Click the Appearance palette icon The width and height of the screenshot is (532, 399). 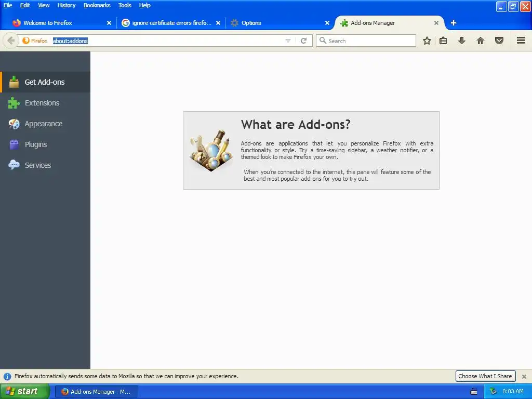[14, 124]
